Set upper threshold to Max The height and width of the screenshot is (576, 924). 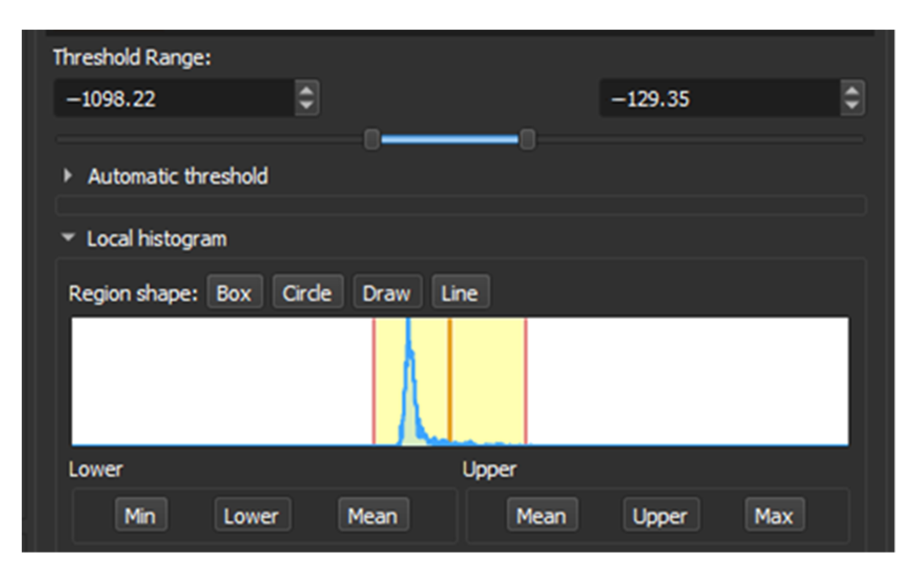pos(774,515)
